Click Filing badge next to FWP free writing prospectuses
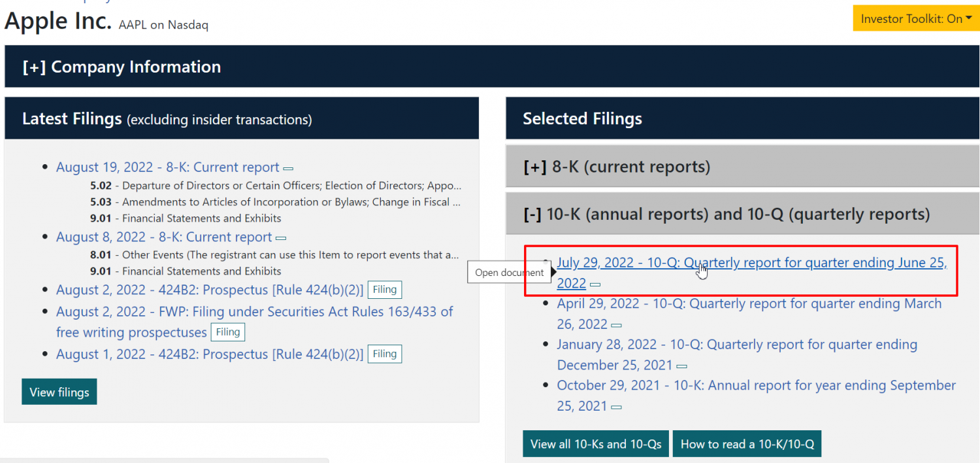Image resolution: width=980 pixels, height=463 pixels. click(228, 332)
